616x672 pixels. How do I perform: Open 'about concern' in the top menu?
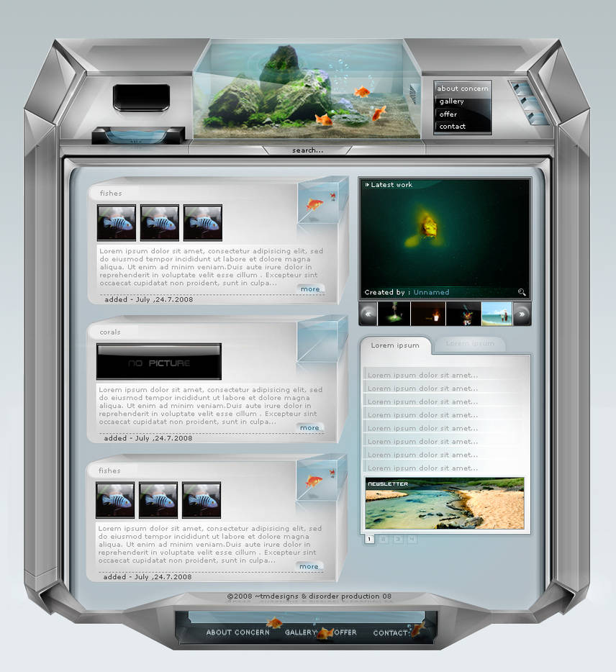point(462,88)
